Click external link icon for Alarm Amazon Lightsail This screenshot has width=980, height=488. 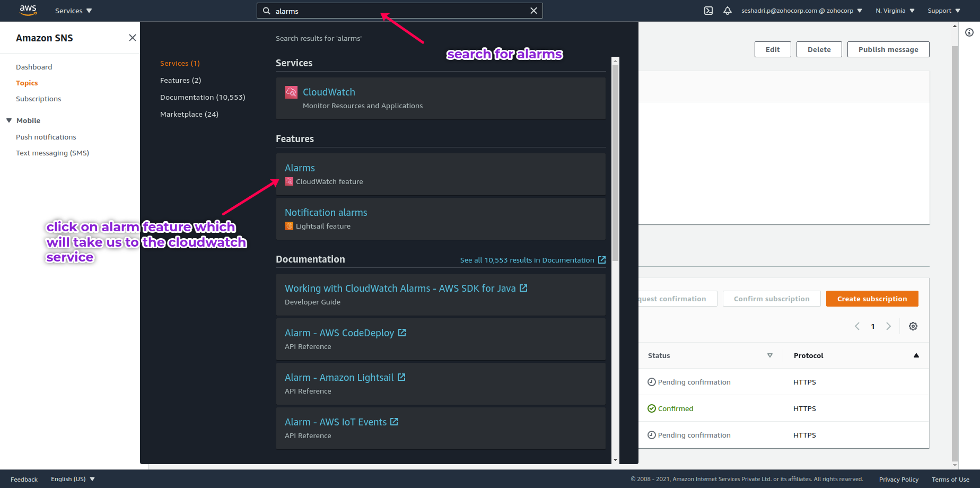pos(401,377)
